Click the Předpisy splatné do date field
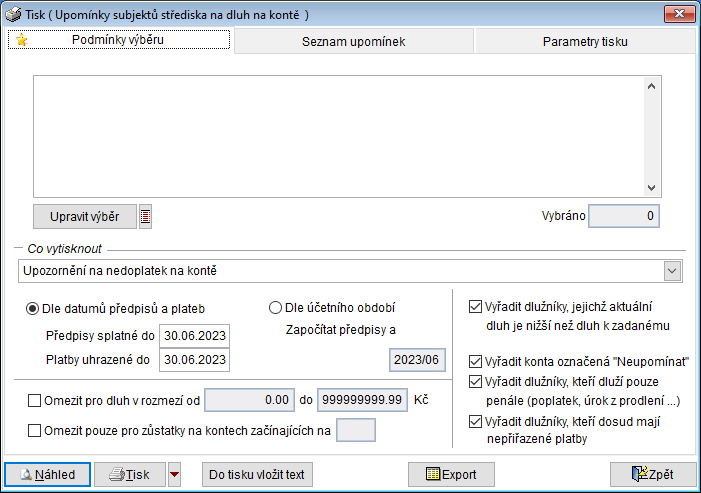The image size is (701, 493). pyautogui.click(x=195, y=335)
